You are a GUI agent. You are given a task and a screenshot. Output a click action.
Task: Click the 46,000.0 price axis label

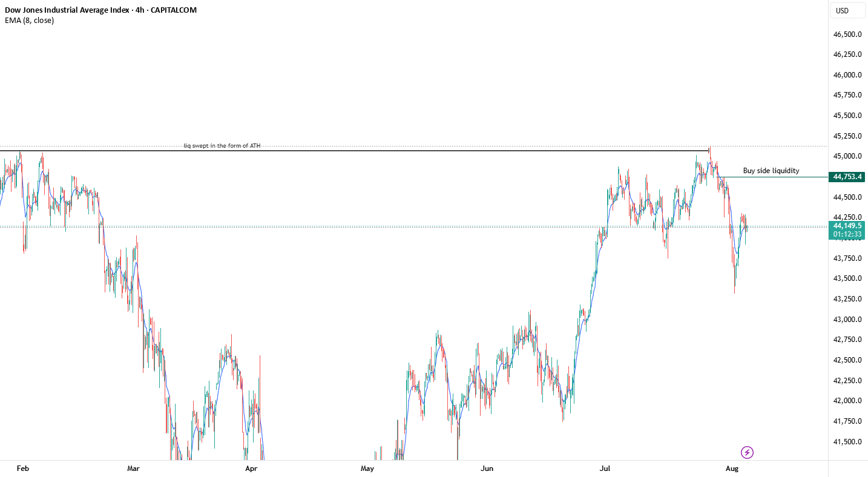point(847,75)
